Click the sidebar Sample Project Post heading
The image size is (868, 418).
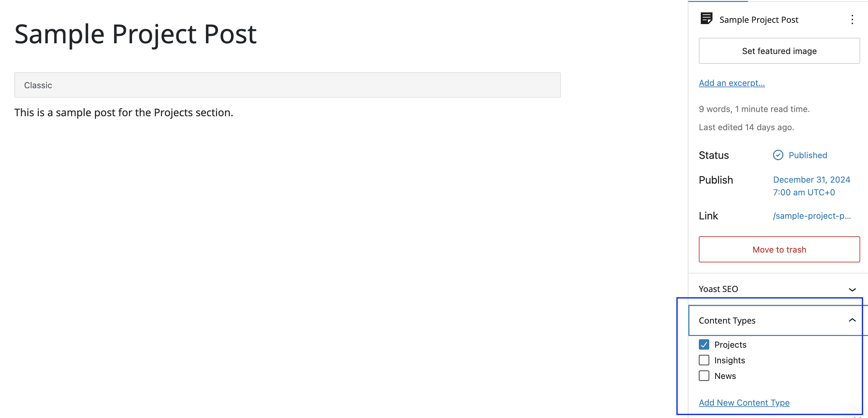[x=758, y=20]
